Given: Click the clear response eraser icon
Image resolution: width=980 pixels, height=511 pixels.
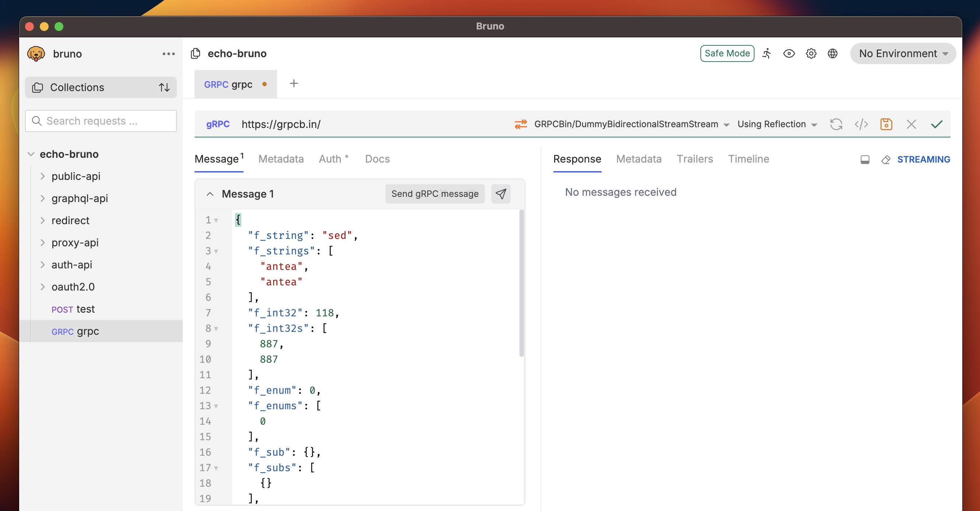Looking at the screenshot, I should tap(886, 160).
